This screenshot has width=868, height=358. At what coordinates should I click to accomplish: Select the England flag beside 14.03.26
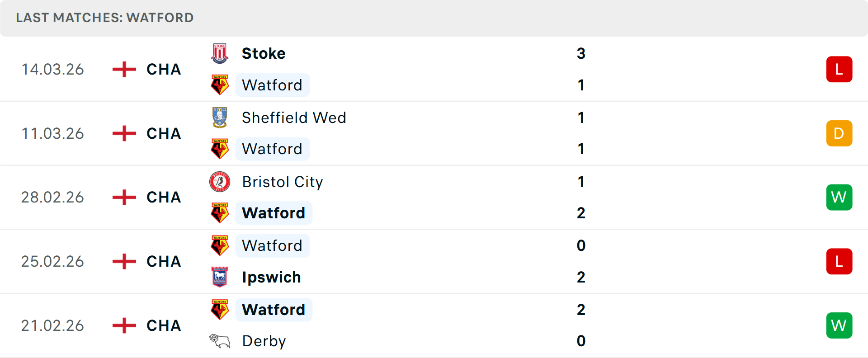pyautogui.click(x=123, y=69)
